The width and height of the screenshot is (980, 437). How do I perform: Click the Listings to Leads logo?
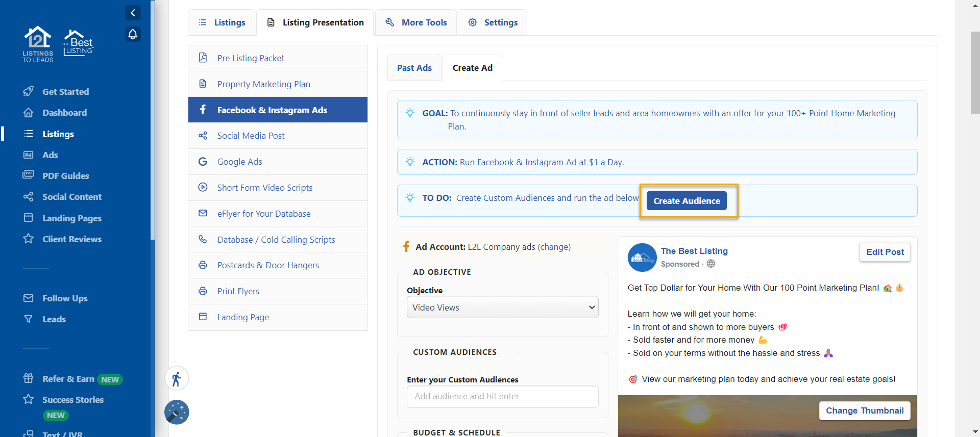point(38,44)
